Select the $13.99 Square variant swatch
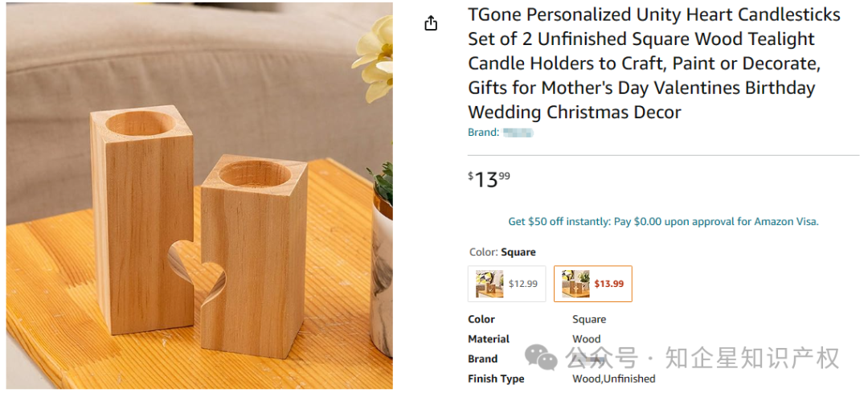This screenshot has height=393, width=868. pyautogui.click(x=592, y=284)
